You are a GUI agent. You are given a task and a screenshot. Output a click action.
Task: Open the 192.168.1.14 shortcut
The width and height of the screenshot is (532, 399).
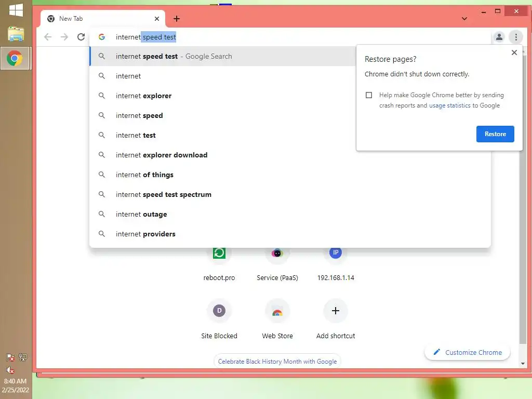[336, 264]
